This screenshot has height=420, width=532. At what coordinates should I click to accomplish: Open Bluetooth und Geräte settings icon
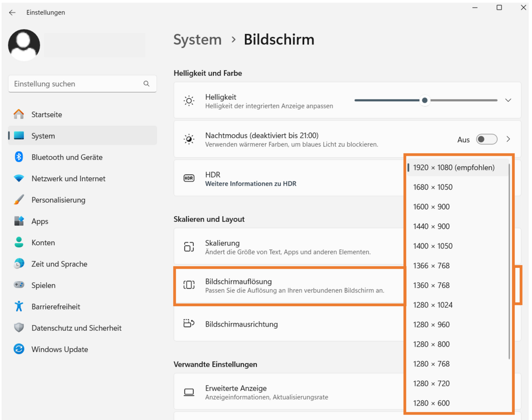coord(19,157)
